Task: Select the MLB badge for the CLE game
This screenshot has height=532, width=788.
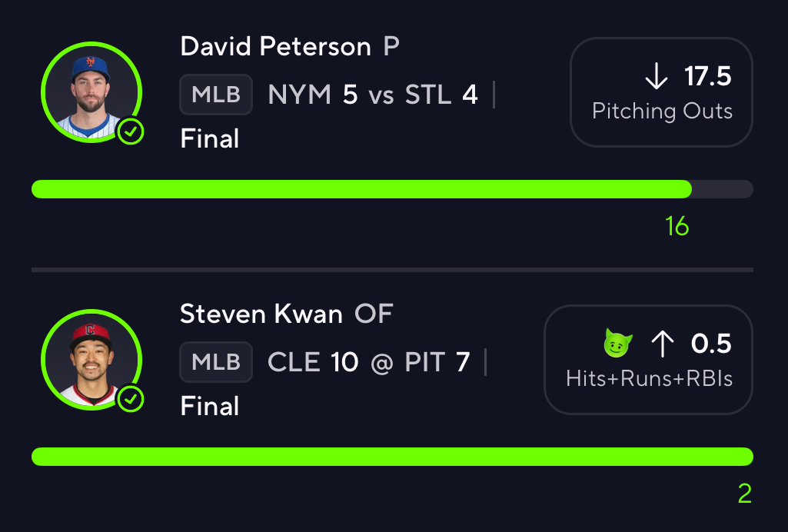Action: point(216,361)
